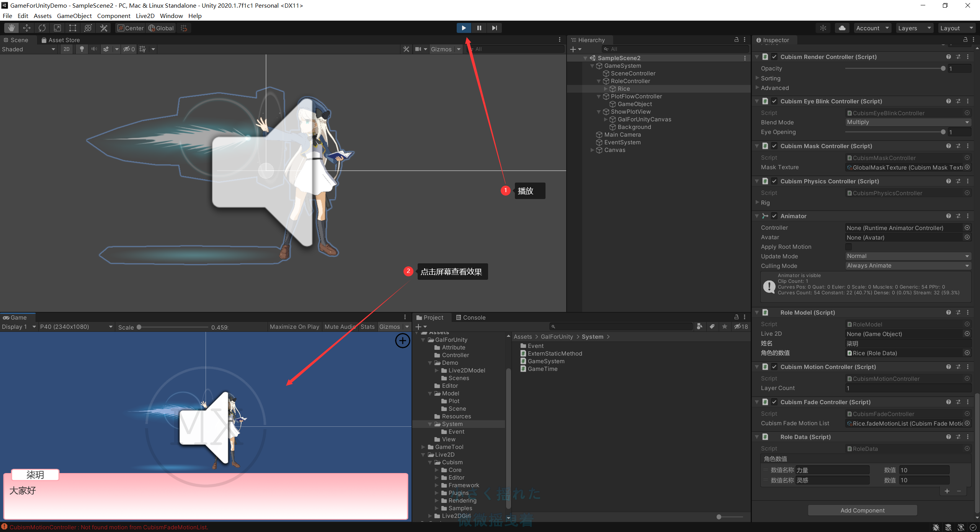This screenshot has height=532, width=980.
Task: Select the GameSystem script asset
Action: (x=546, y=361)
